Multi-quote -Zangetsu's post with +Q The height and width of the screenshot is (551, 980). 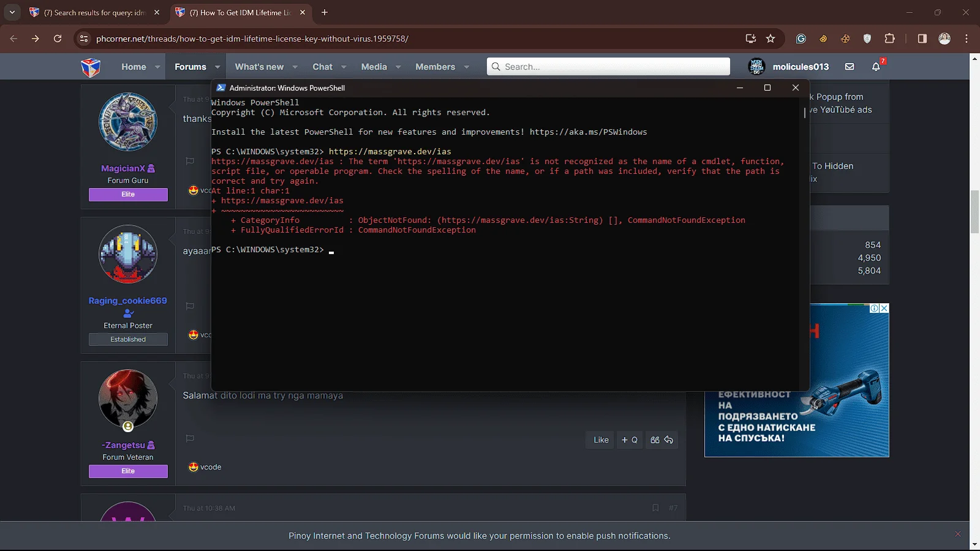pyautogui.click(x=630, y=440)
